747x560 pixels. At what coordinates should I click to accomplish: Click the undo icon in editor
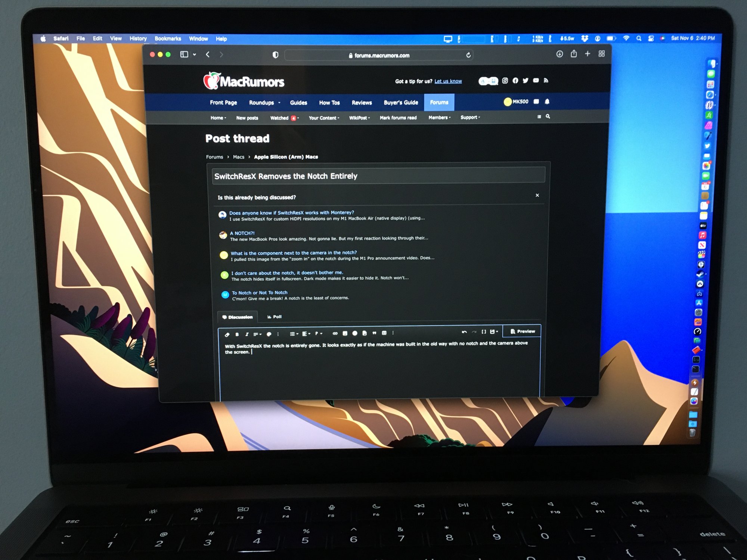pos(464,332)
